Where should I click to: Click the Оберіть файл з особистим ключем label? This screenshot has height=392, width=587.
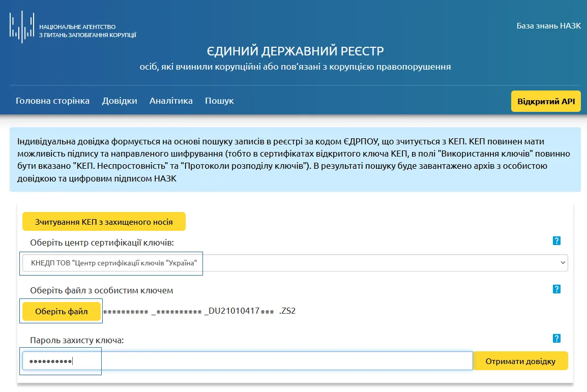click(101, 291)
